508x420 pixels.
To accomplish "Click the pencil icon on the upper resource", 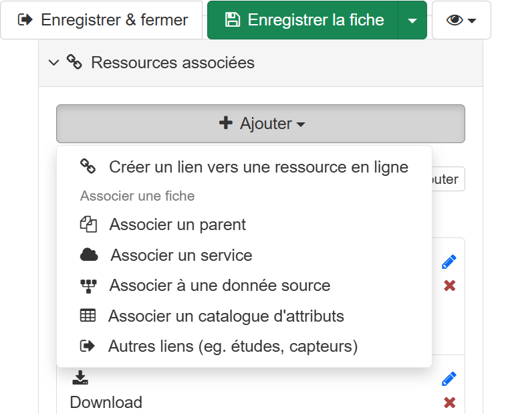I will point(449,262).
